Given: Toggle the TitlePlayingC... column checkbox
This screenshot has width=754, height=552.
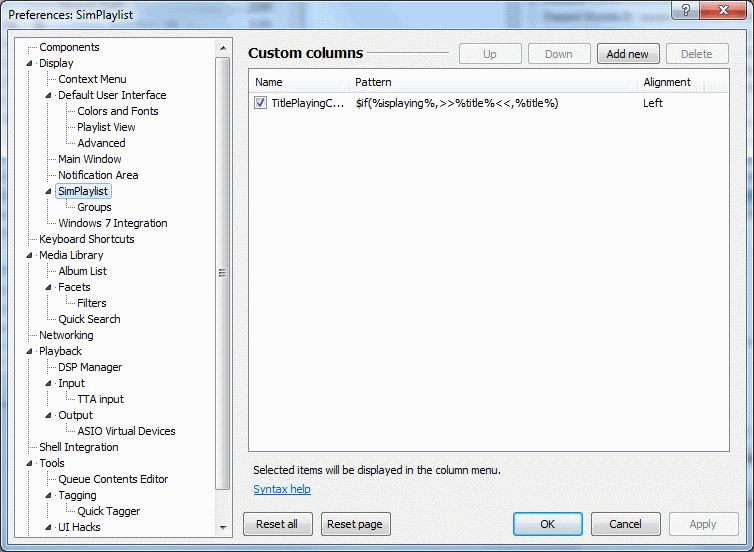Looking at the screenshot, I should pos(260,102).
